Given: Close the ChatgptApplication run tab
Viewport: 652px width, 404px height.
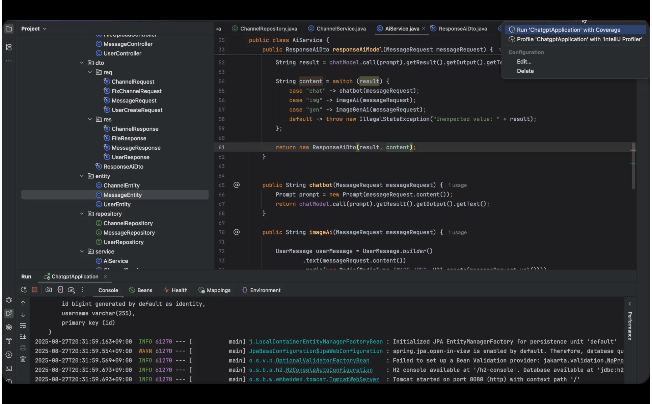Looking at the screenshot, I should pyautogui.click(x=105, y=276).
